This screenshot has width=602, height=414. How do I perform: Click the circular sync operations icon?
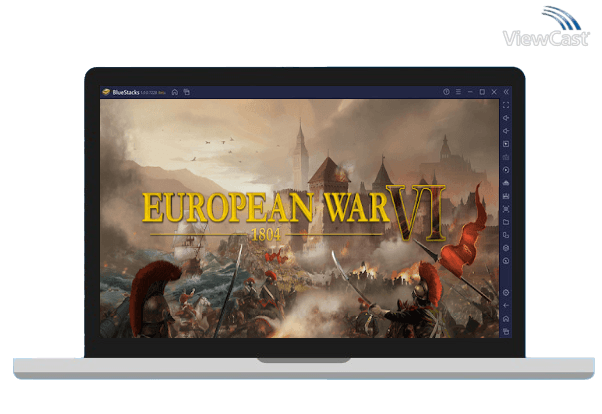click(x=506, y=170)
